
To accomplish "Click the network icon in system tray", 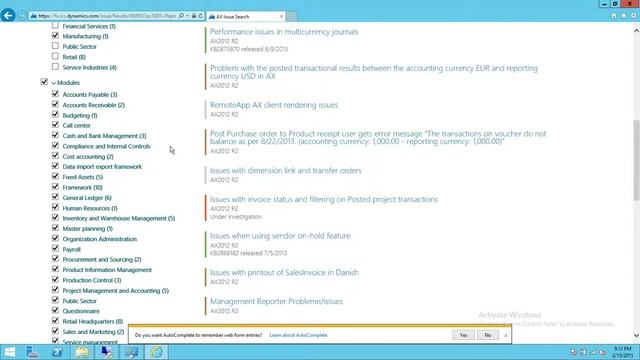I will (593, 352).
